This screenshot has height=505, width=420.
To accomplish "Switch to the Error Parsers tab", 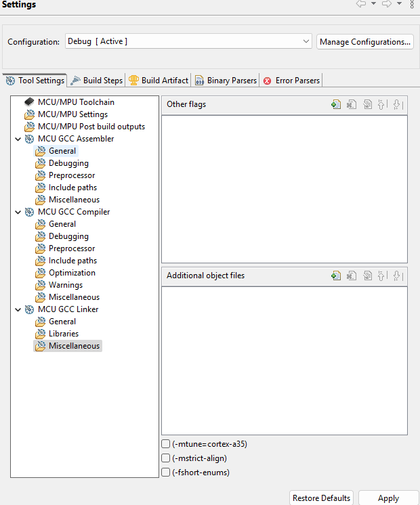I will tap(291, 81).
